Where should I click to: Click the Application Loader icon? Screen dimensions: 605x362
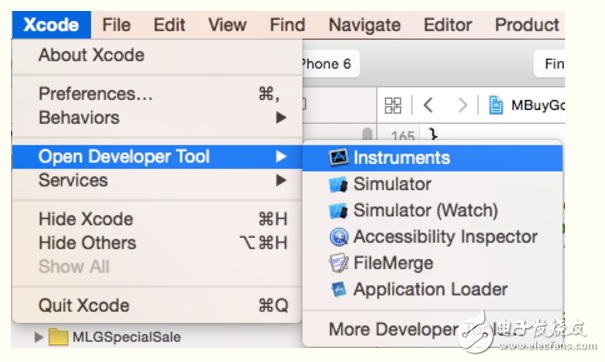339,289
